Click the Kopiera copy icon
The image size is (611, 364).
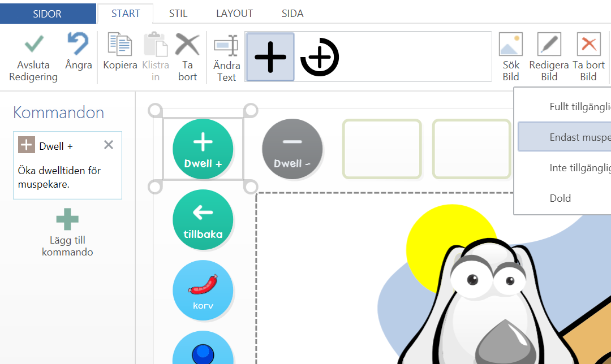click(120, 44)
